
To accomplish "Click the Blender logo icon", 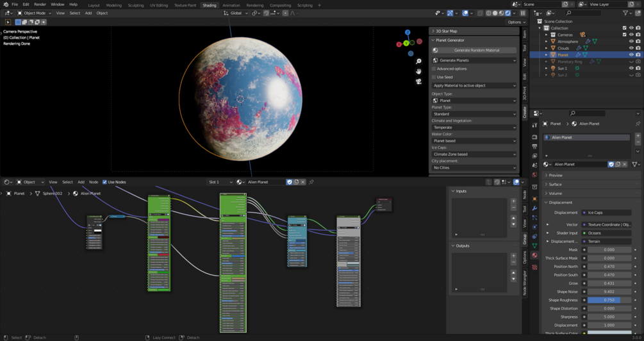I will [5, 4].
